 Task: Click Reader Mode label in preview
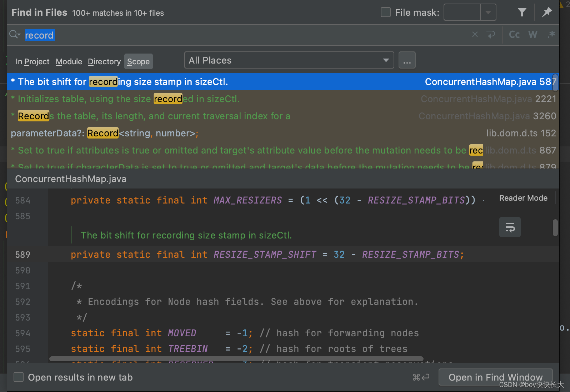coord(523,198)
